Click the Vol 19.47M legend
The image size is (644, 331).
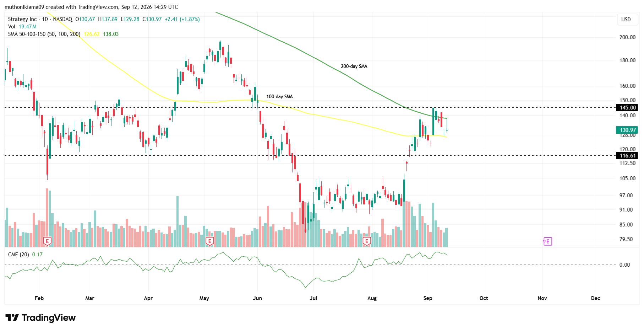(22, 27)
